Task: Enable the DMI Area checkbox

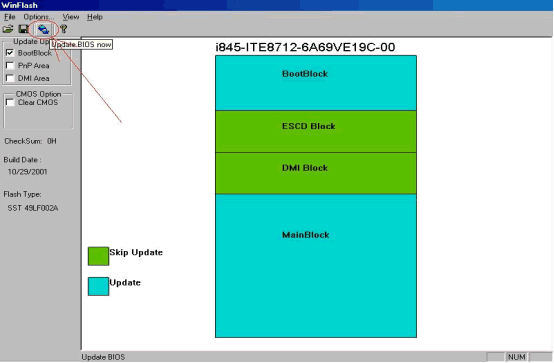Action: coord(10,78)
